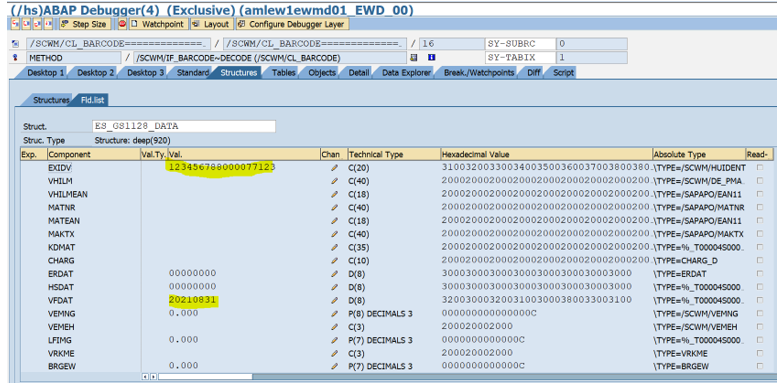Switch to the Desktop 2 tab

click(95, 73)
